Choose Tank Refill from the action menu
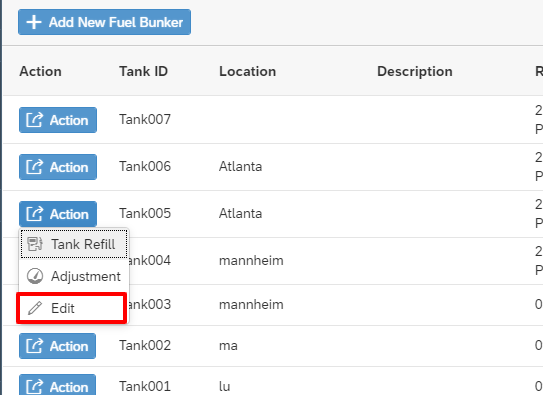 [74, 244]
